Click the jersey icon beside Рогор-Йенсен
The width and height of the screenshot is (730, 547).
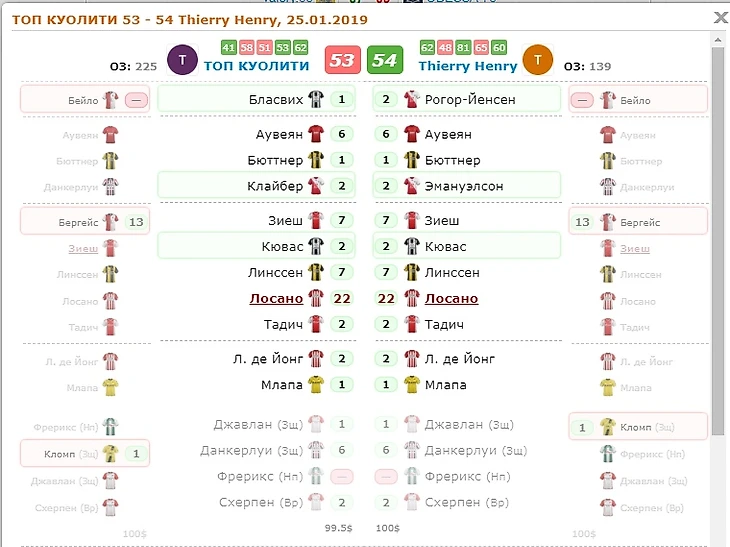coord(411,99)
